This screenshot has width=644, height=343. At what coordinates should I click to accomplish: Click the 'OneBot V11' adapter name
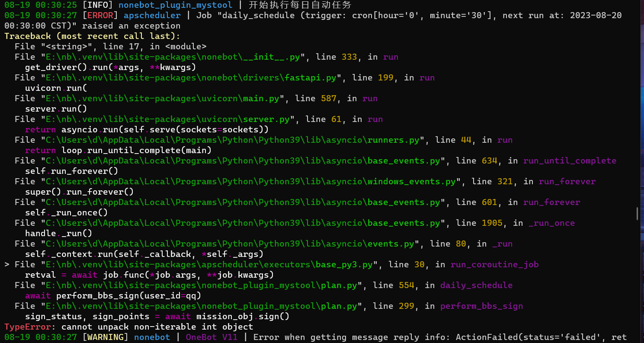(212, 337)
